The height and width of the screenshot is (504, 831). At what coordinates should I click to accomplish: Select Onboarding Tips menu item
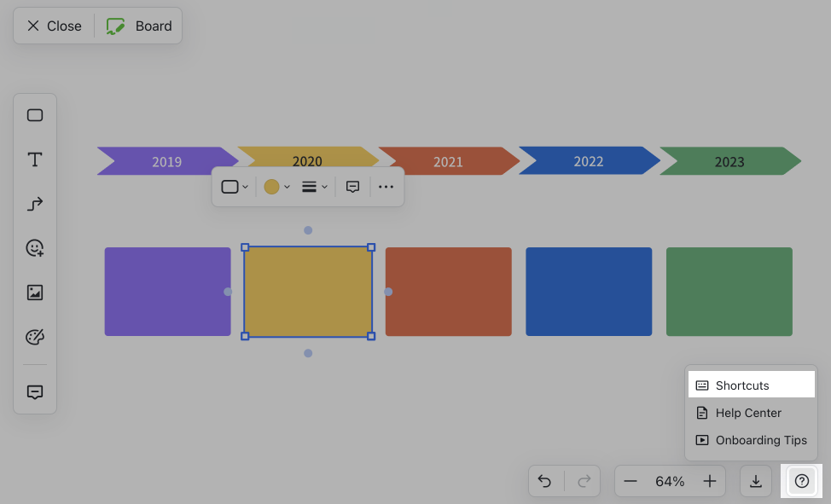point(752,440)
